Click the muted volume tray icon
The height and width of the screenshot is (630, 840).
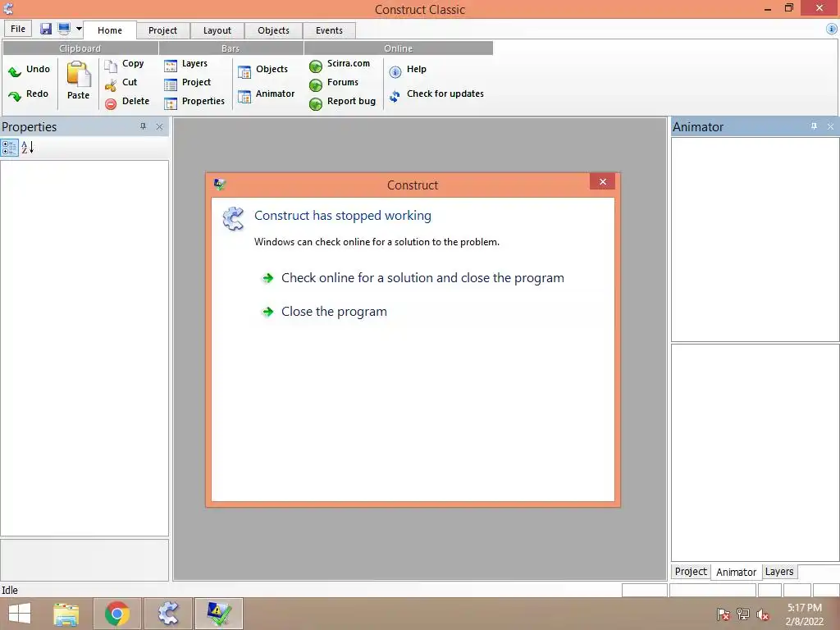click(763, 614)
